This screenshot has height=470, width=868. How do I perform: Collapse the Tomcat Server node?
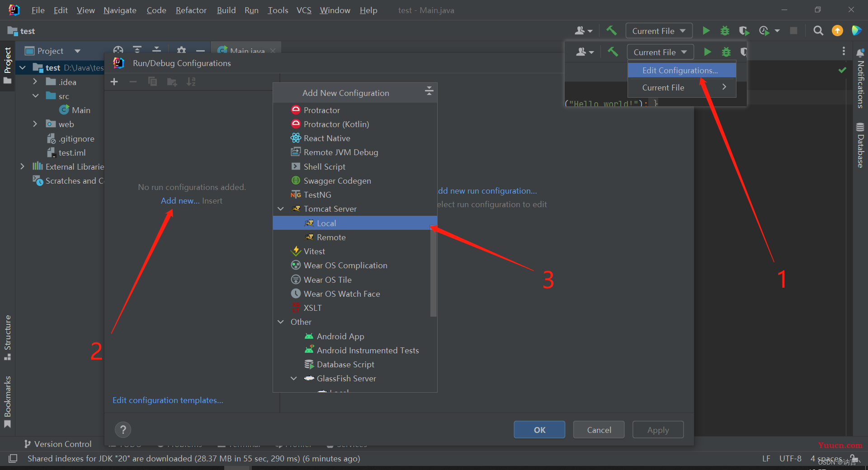[281, 209]
